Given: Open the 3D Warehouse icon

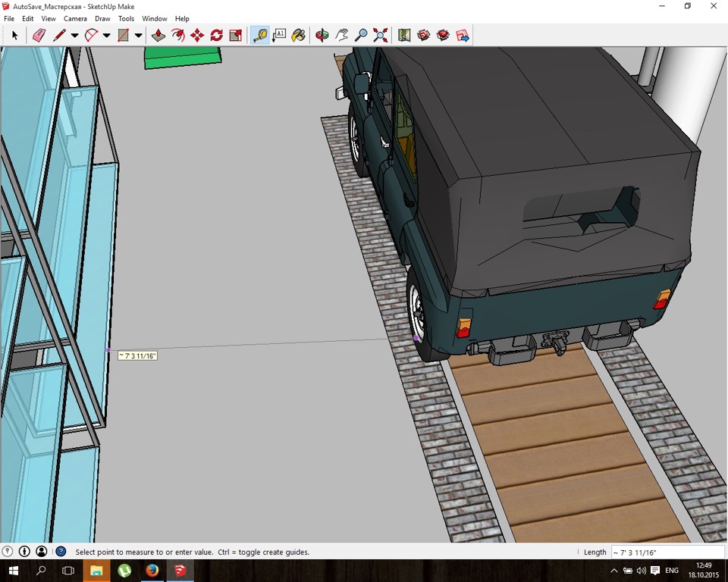Looking at the screenshot, I should (423, 36).
